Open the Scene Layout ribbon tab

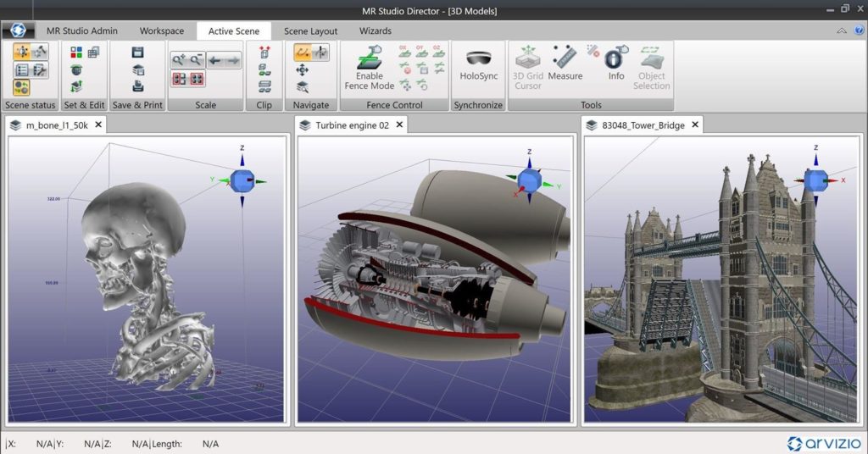[310, 31]
